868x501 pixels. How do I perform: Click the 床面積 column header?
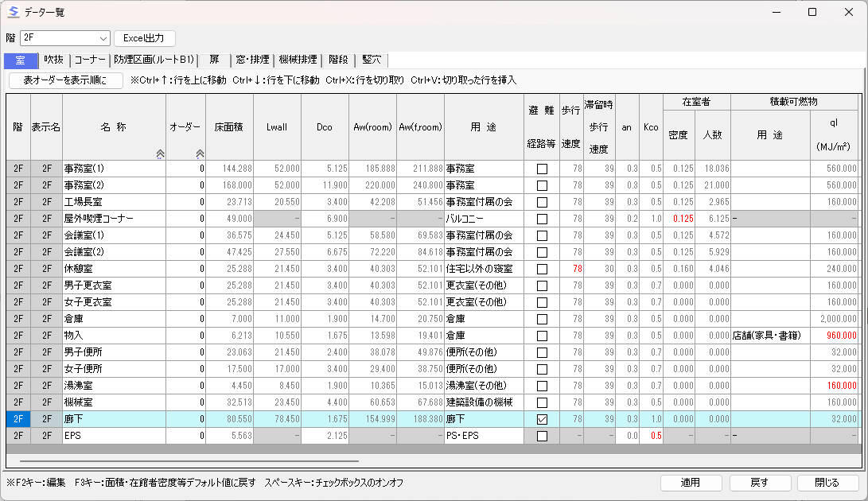(230, 126)
